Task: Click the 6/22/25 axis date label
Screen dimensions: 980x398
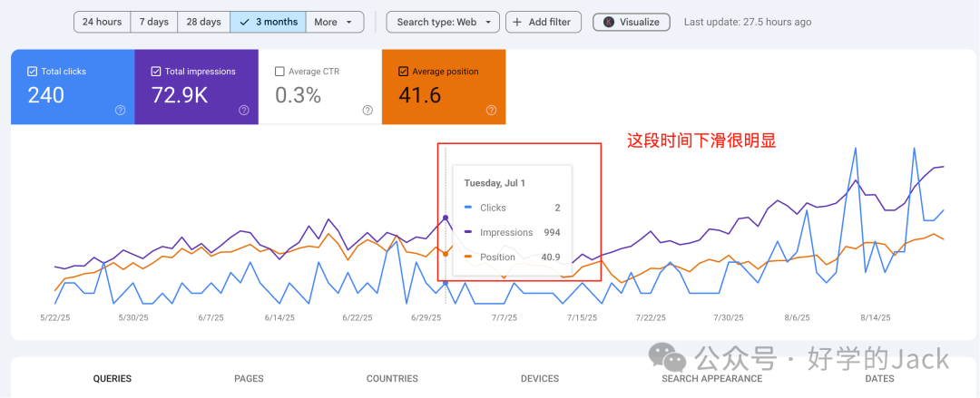Action: [x=358, y=317]
